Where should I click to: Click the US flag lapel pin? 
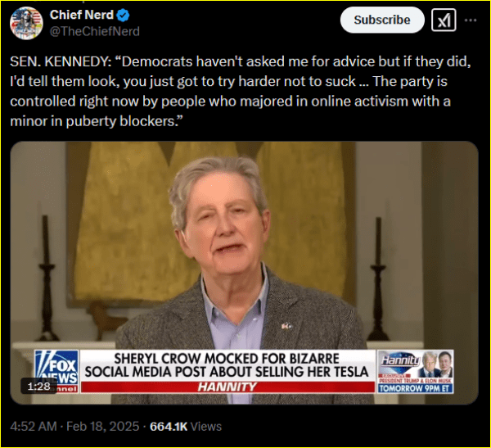tap(286, 326)
